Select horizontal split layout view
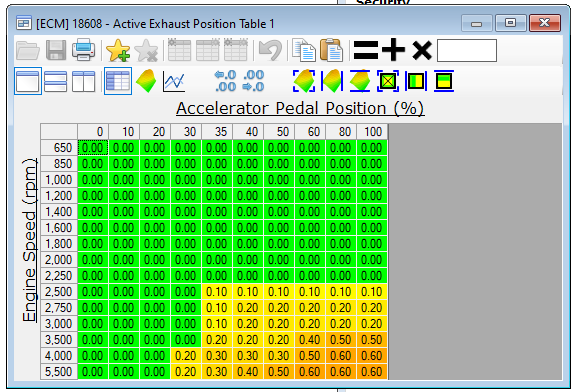The width and height of the screenshot is (577, 392). coord(56,81)
